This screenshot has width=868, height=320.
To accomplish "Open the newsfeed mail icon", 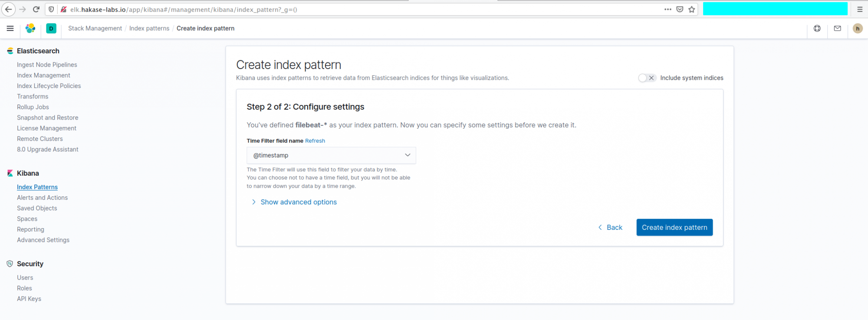I will 838,28.
